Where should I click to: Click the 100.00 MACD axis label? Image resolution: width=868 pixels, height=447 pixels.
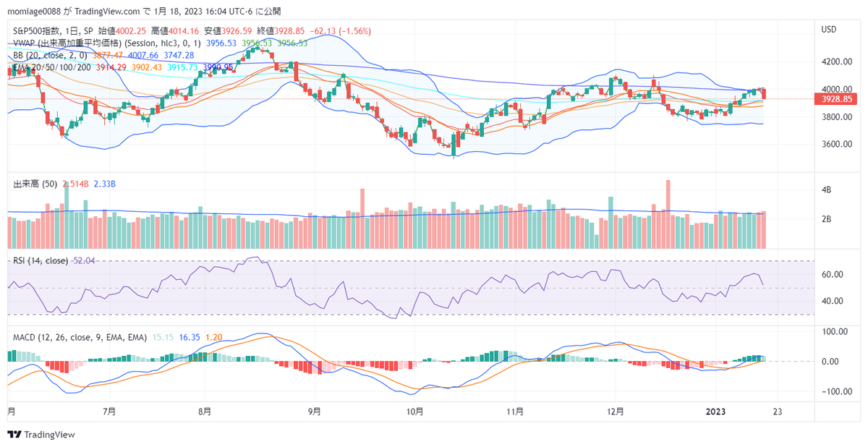tap(834, 331)
